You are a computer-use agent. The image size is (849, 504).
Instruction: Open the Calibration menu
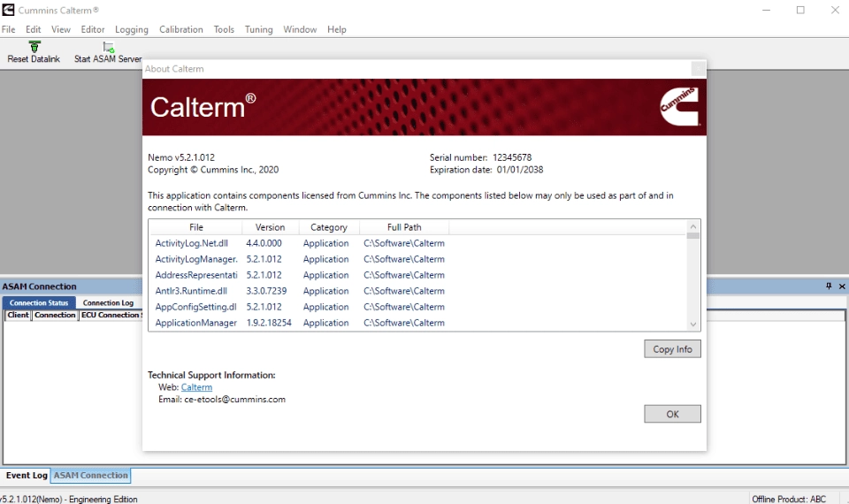pyautogui.click(x=180, y=29)
